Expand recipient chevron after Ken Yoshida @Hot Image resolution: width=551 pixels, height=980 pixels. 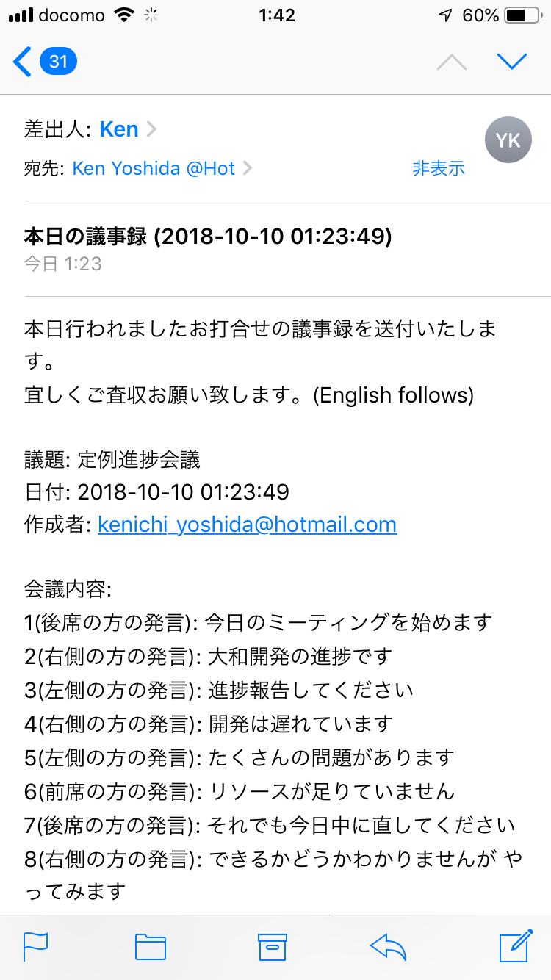pos(248,168)
